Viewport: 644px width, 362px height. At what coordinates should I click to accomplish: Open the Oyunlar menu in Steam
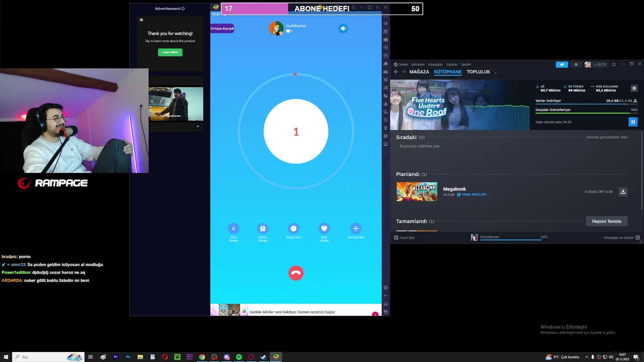click(452, 64)
